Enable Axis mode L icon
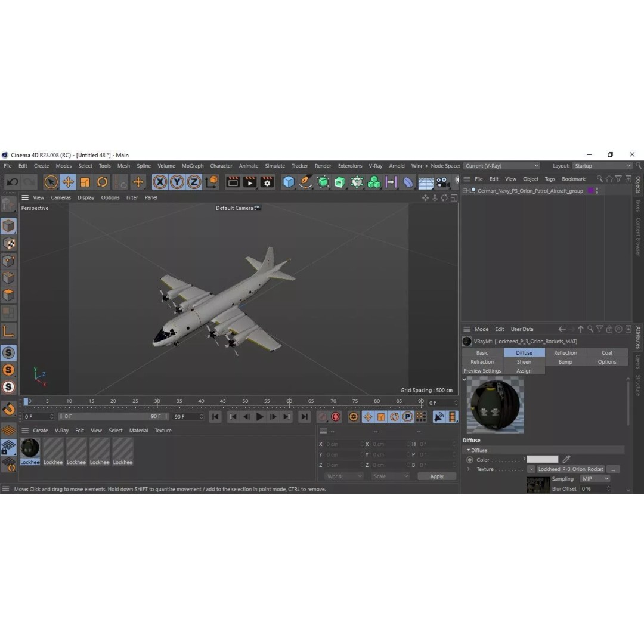 [x=8, y=331]
